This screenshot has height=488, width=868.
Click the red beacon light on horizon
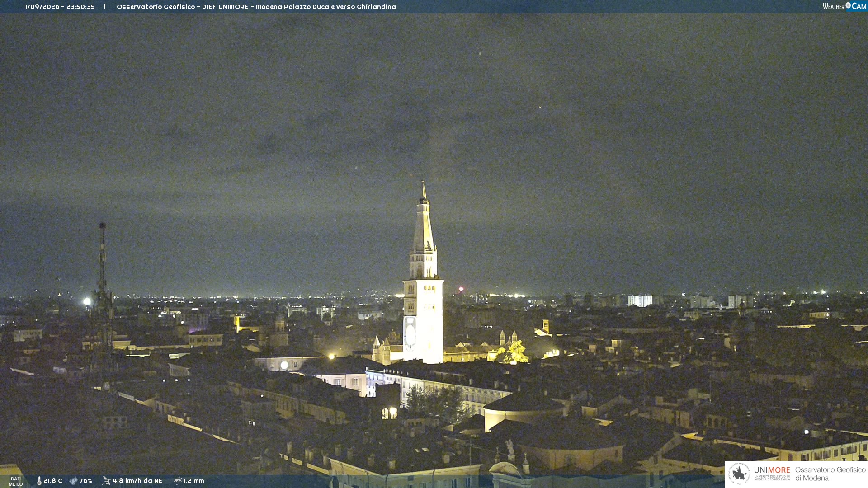461,289
